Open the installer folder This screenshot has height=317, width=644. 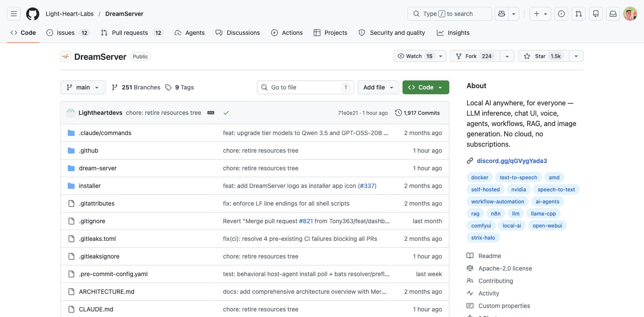(x=90, y=186)
